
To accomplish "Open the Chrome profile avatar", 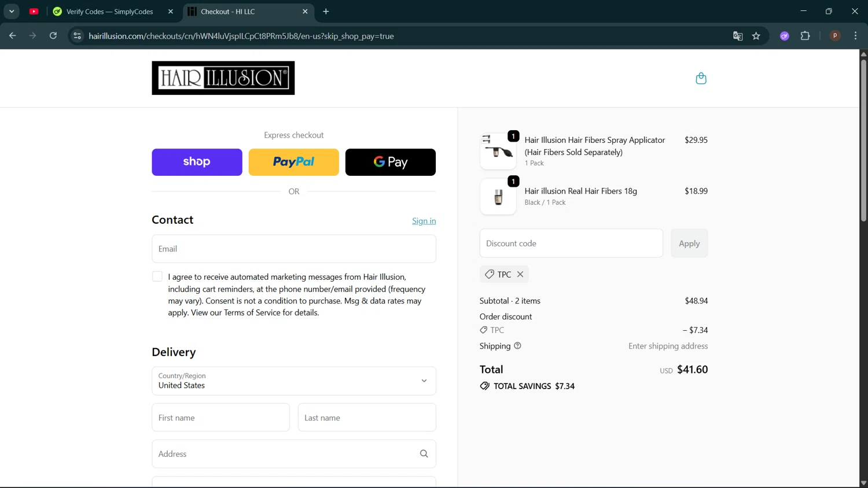I will pyautogui.click(x=835, y=36).
